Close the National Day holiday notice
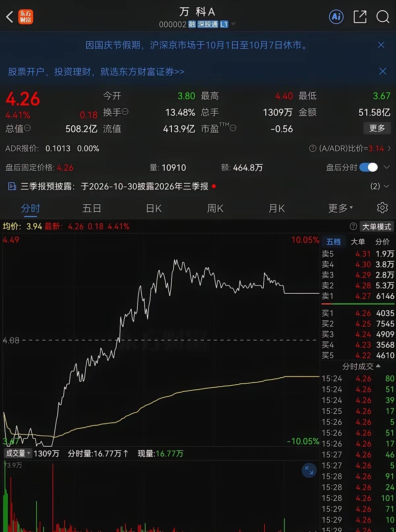Screen dimensions: 396x532 pos(381,45)
